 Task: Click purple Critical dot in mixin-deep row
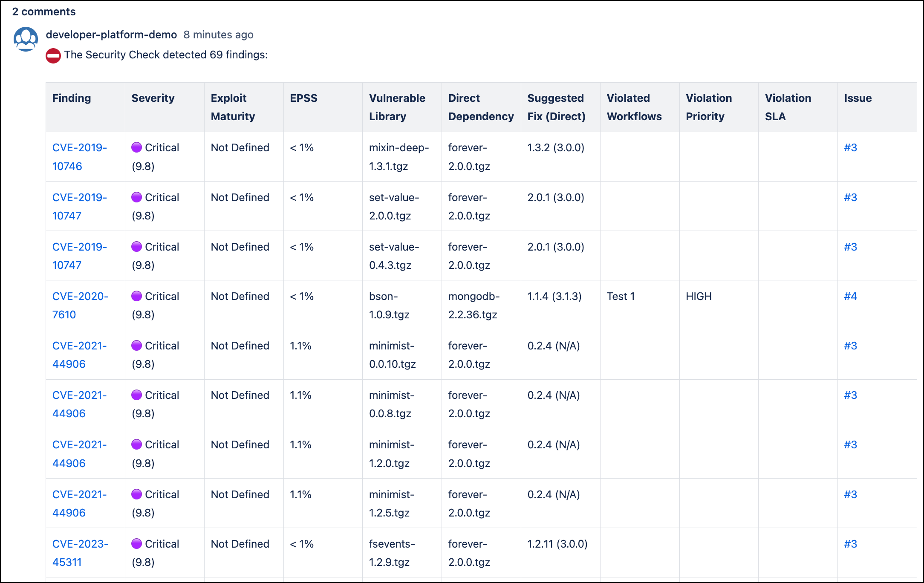click(x=136, y=147)
